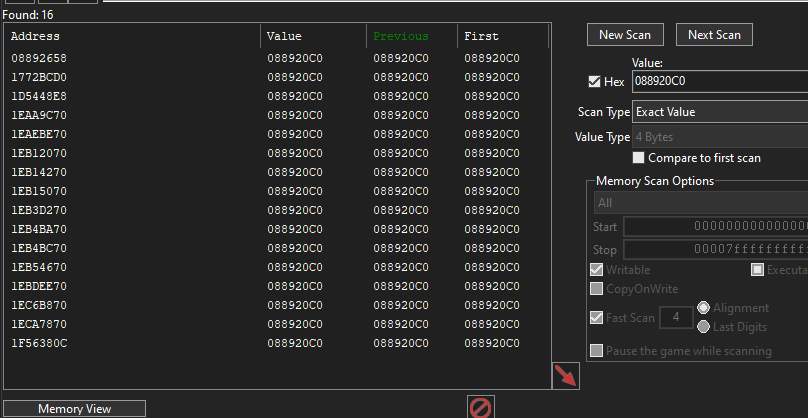Open the Value Type dropdown
Screen dimensions: 808x418
720,137
